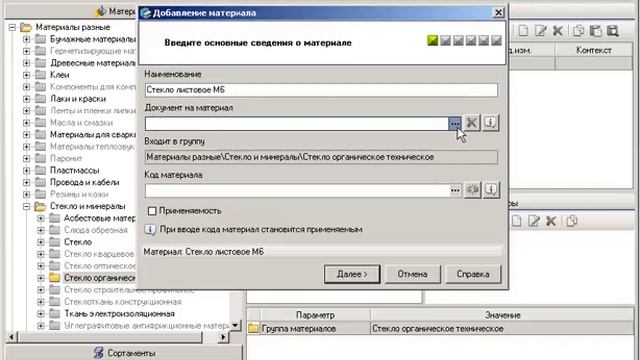The height and width of the screenshot is (360, 640).
Task: Click the Входит в группу path field
Action: [321, 157]
